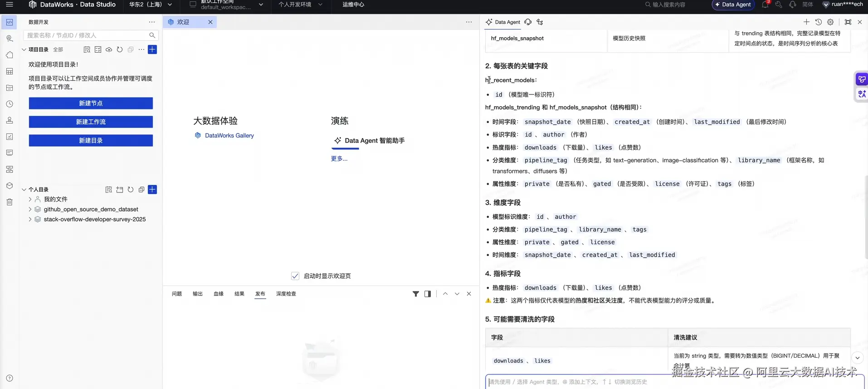Click the search magnifier in name search box
The height and width of the screenshot is (389, 868).
pos(152,35)
